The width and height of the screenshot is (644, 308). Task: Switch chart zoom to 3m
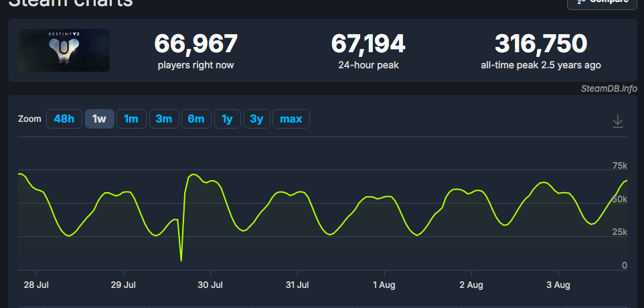click(x=164, y=119)
